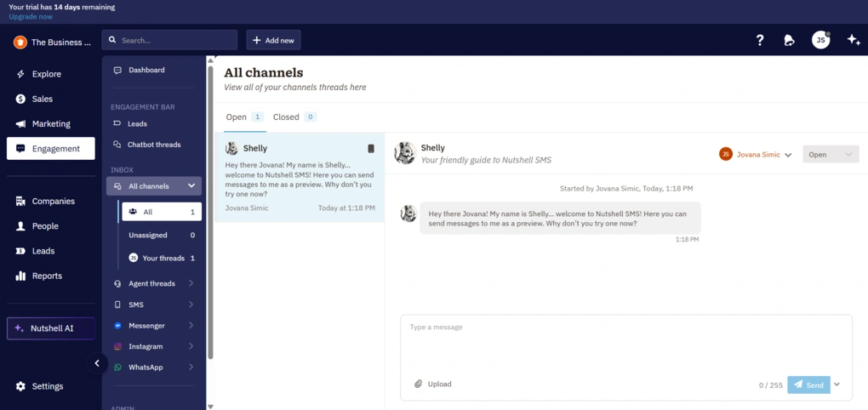Screen dimensions: 868x410
Task: Switch to the Closed tab
Action: [286, 117]
